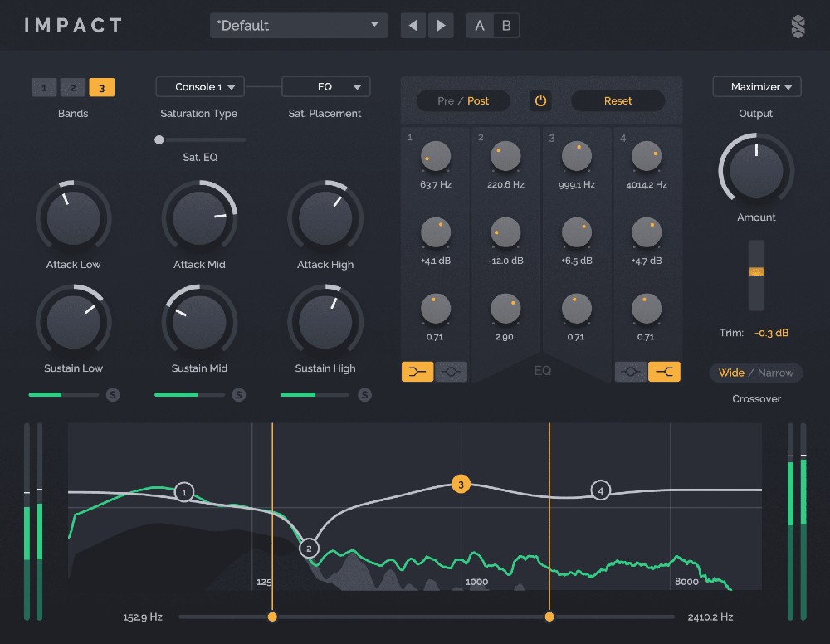Viewport: 830px width, 644px height.
Task: Toggle the Wide / Narrow crossover button
Action: pyautogui.click(x=756, y=373)
